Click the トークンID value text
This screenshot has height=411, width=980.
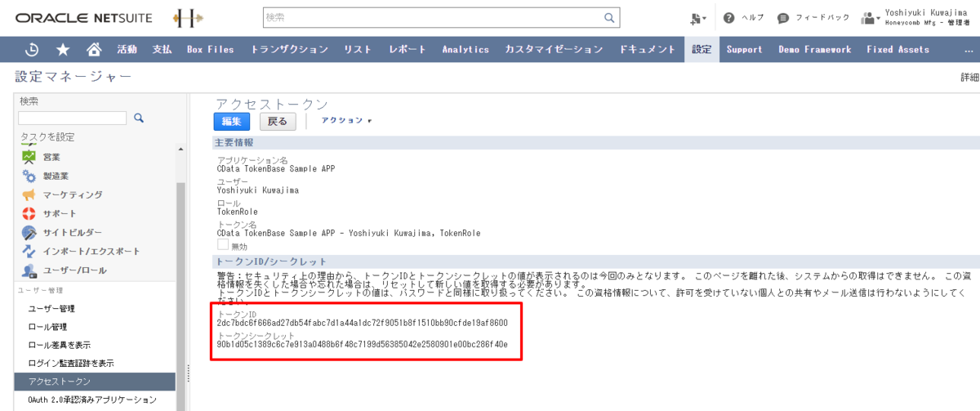click(x=363, y=323)
